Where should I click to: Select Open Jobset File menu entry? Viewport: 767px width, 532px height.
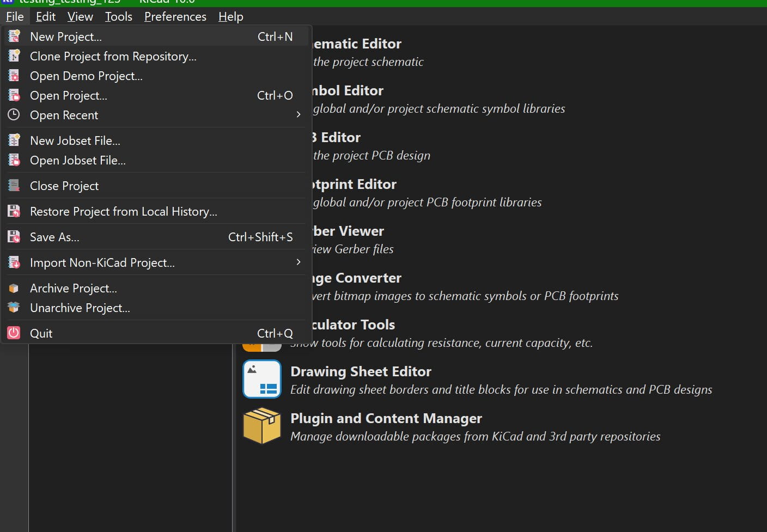(78, 160)
